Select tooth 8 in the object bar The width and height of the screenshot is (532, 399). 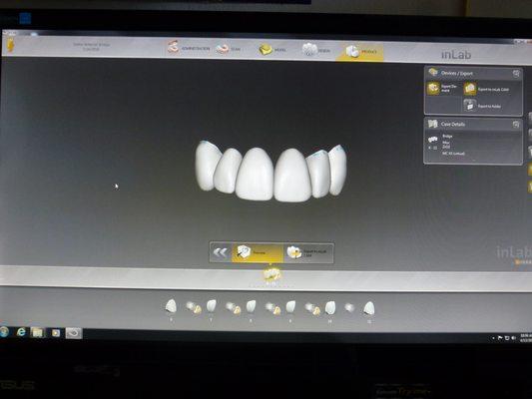tap(251, 306)
